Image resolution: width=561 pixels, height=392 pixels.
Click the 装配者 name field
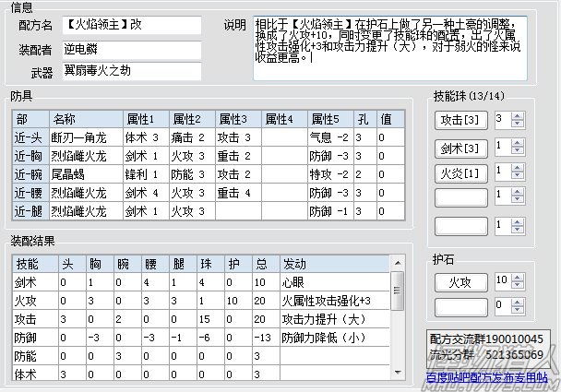(x=131, y=49)
